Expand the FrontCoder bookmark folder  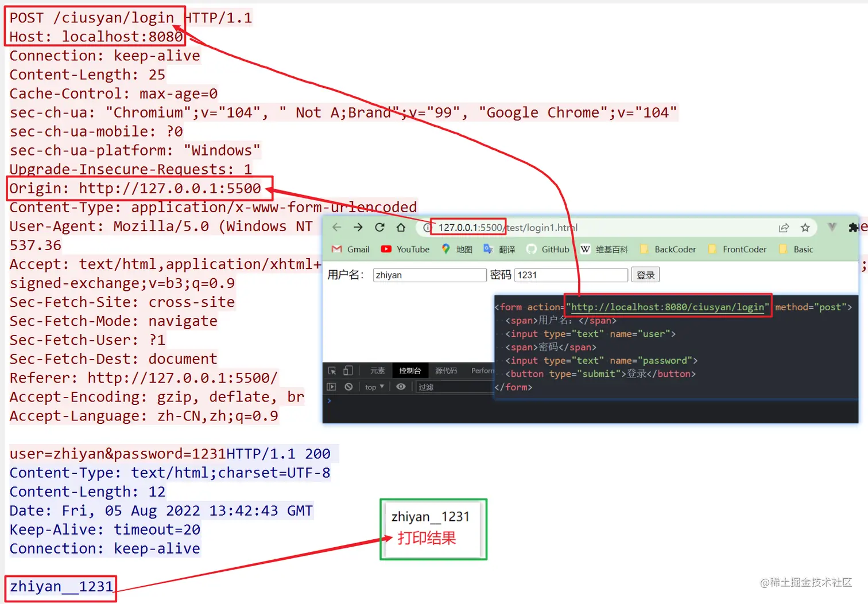[x=738, y=249]
